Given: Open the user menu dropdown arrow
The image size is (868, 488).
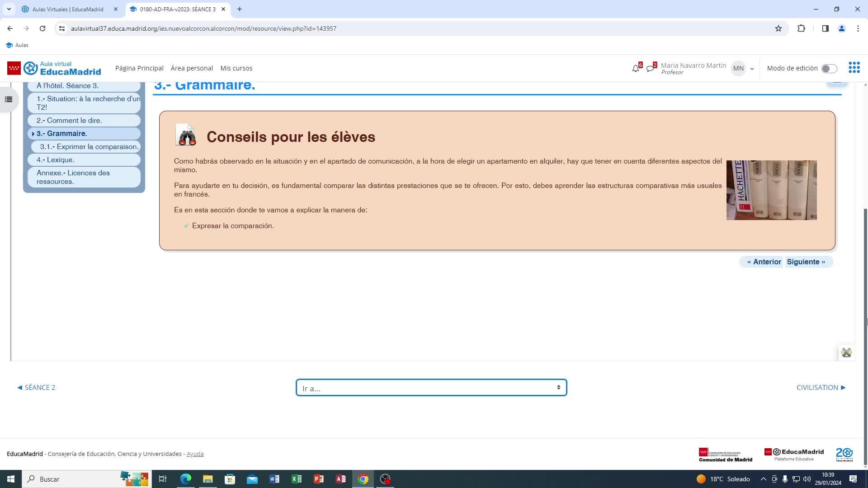Looking at the screenshot, I should coord(752,69).
